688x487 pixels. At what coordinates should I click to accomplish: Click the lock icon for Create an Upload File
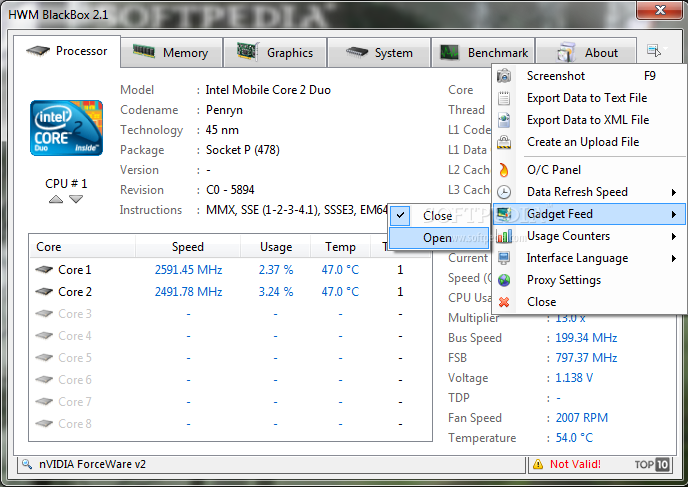point(504,142)
